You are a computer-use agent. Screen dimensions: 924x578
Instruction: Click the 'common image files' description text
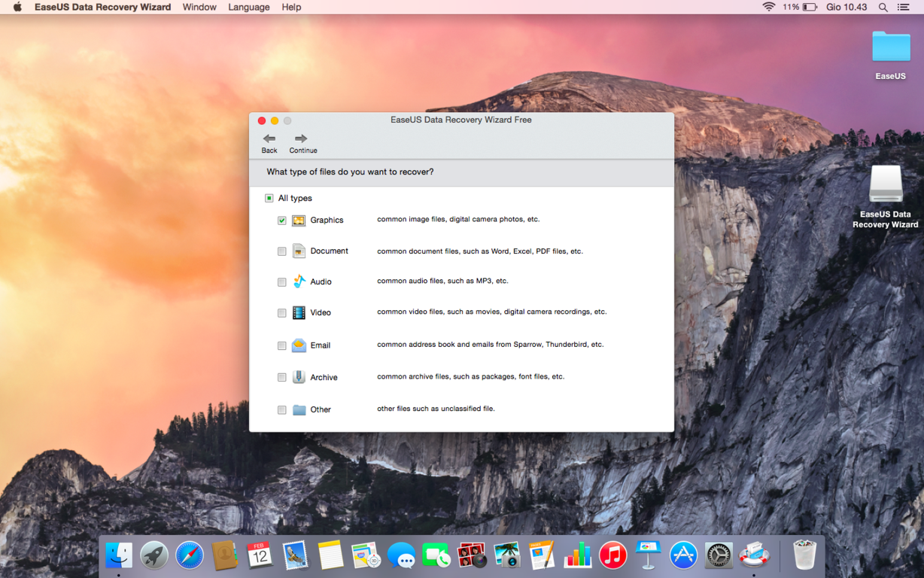point(458,220)
